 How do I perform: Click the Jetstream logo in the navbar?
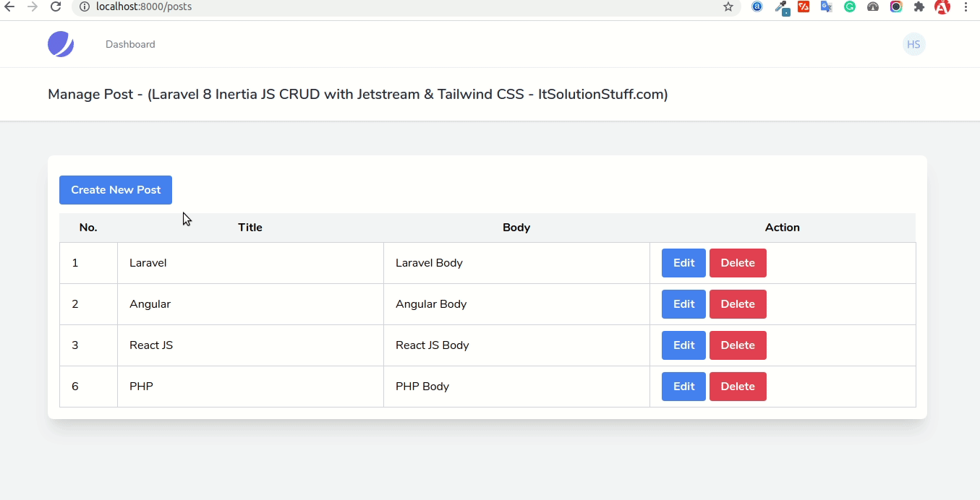tap(61, 44)
